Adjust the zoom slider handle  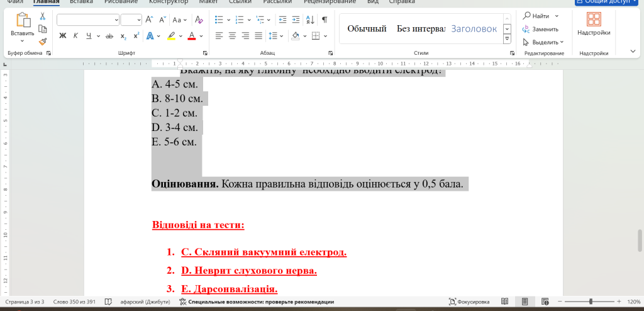tap(591, 302)
